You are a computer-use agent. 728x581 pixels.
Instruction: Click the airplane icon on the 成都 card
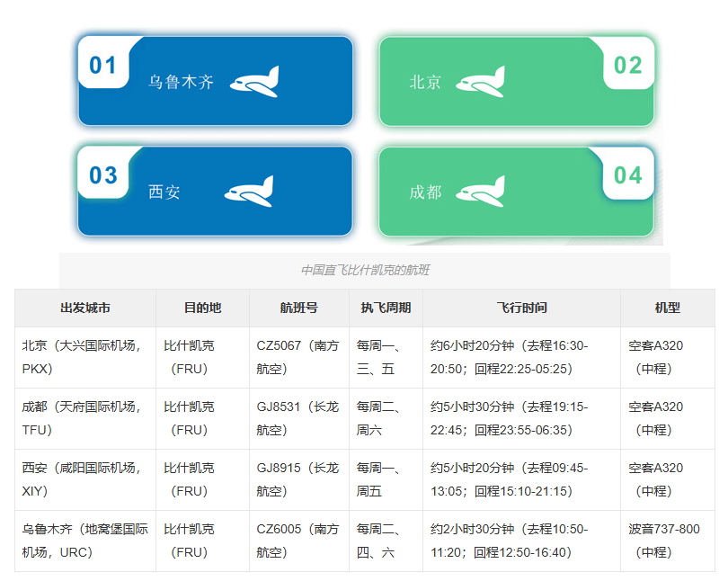coord(480,192)
